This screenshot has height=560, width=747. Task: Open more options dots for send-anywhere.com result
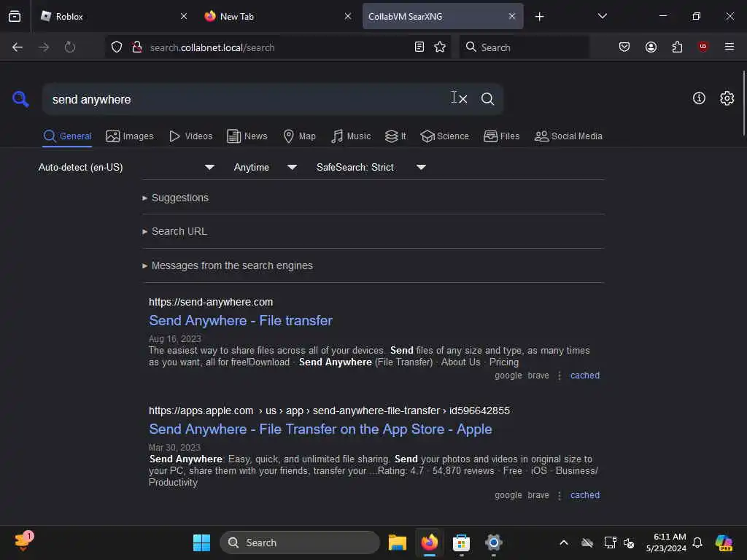[560, 376]
